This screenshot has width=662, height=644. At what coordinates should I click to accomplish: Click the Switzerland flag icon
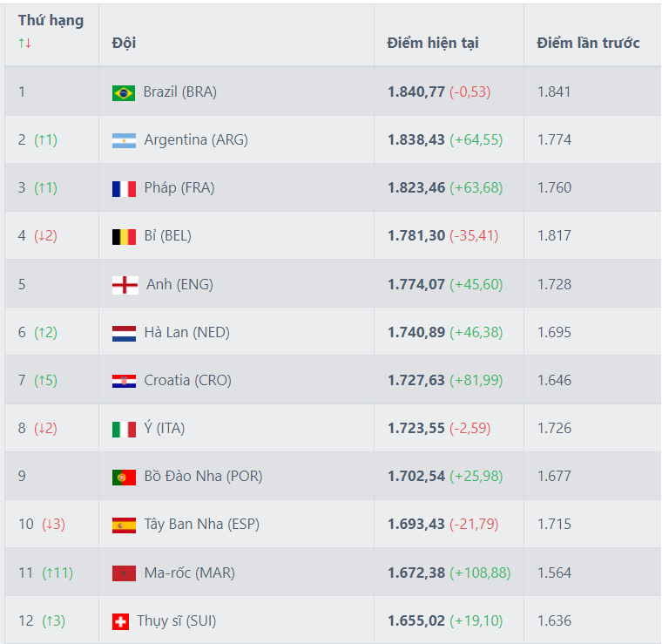point(120,621)
